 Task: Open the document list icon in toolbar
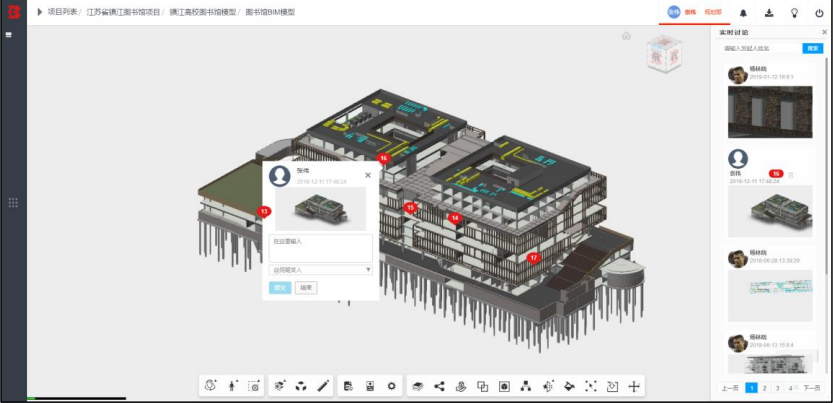[348, 386]
